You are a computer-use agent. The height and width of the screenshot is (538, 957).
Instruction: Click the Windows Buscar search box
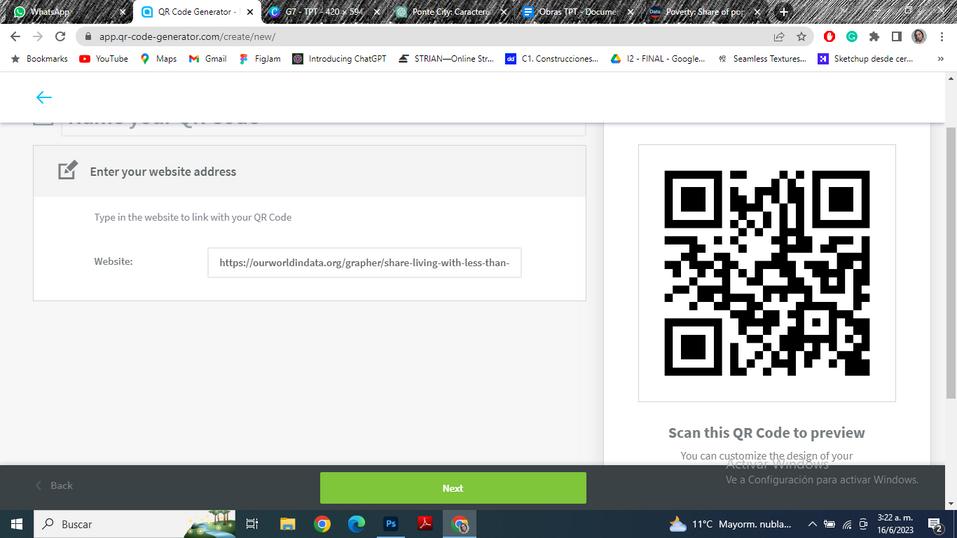134,524
